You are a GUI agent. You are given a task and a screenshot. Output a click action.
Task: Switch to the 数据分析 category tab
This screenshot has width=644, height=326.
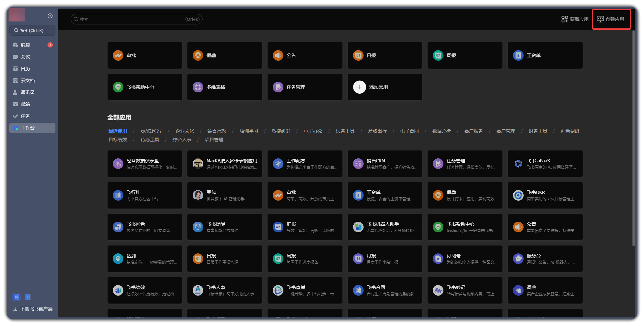[441, 131]
